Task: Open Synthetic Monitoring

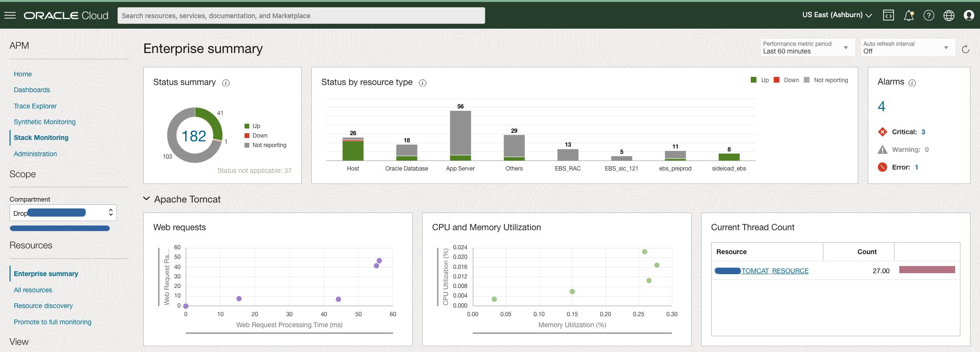Action: coord(45,122)
